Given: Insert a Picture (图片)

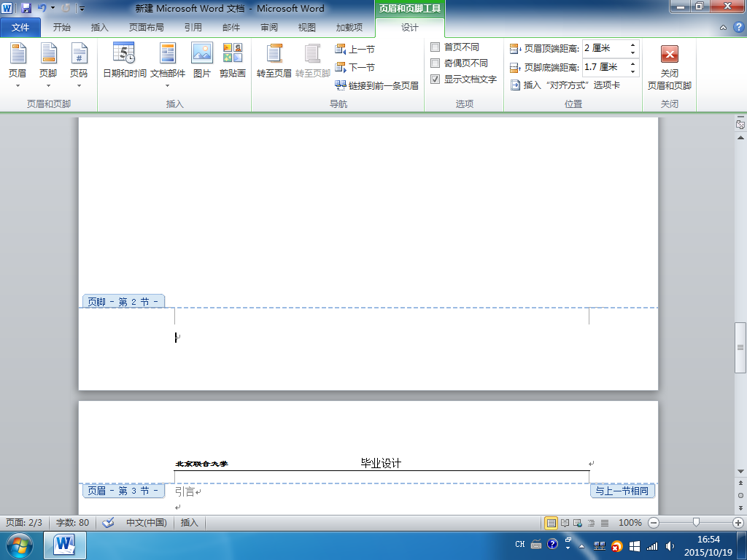Looking at the screenshot, I should [202, 61].
